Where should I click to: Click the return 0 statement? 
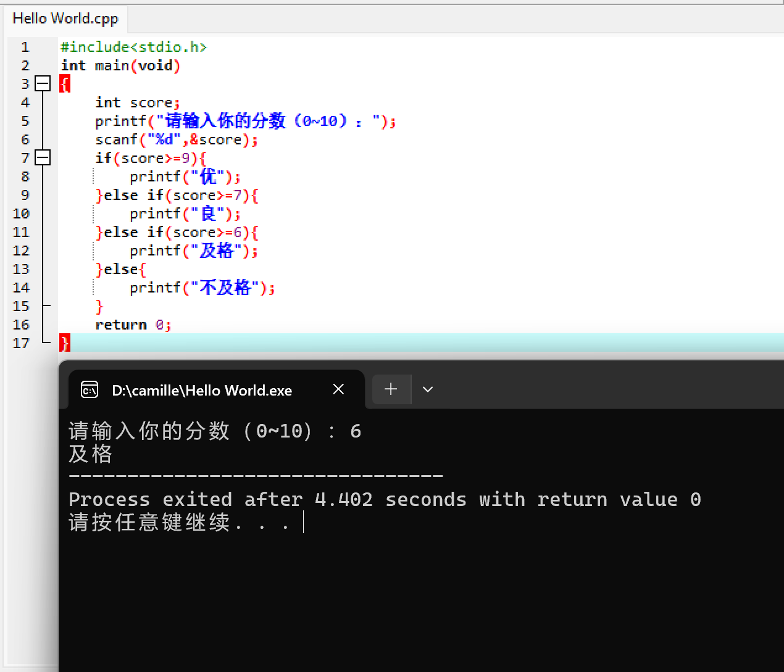(x=132, y=325)
